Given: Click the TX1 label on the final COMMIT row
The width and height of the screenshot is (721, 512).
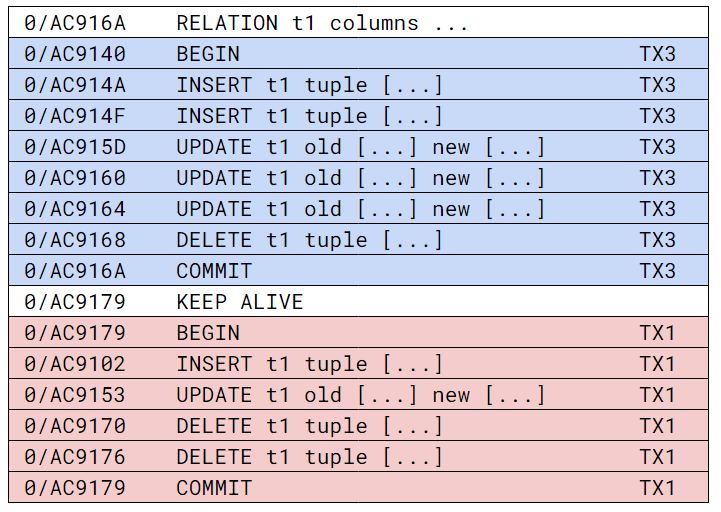Looking at the screenshot, I should (x=658, y=488).
